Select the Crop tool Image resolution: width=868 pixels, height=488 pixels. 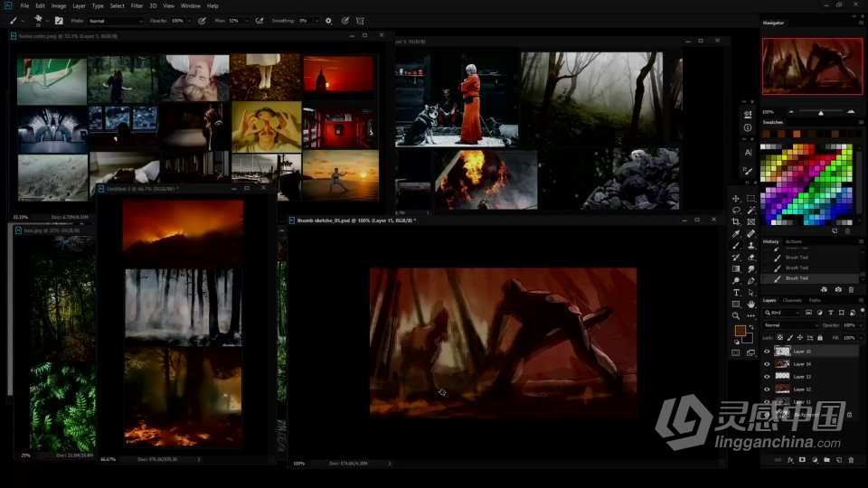point(736,222)
